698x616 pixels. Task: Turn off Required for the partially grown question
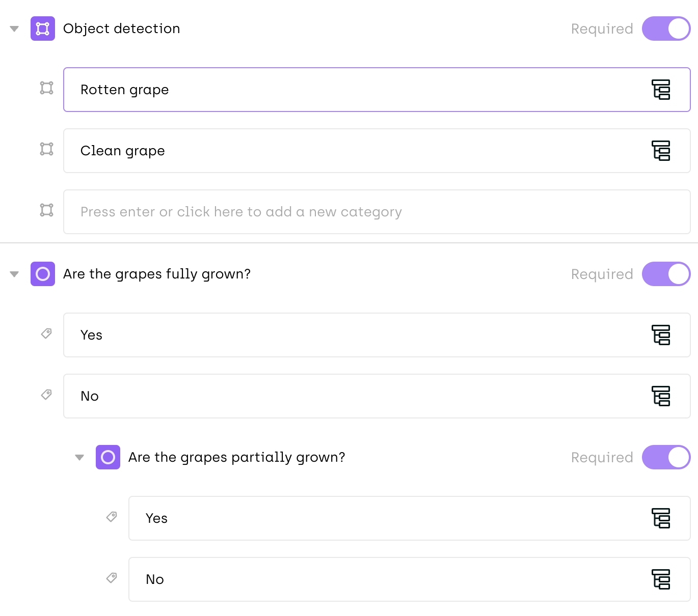[x=666, y=457]
